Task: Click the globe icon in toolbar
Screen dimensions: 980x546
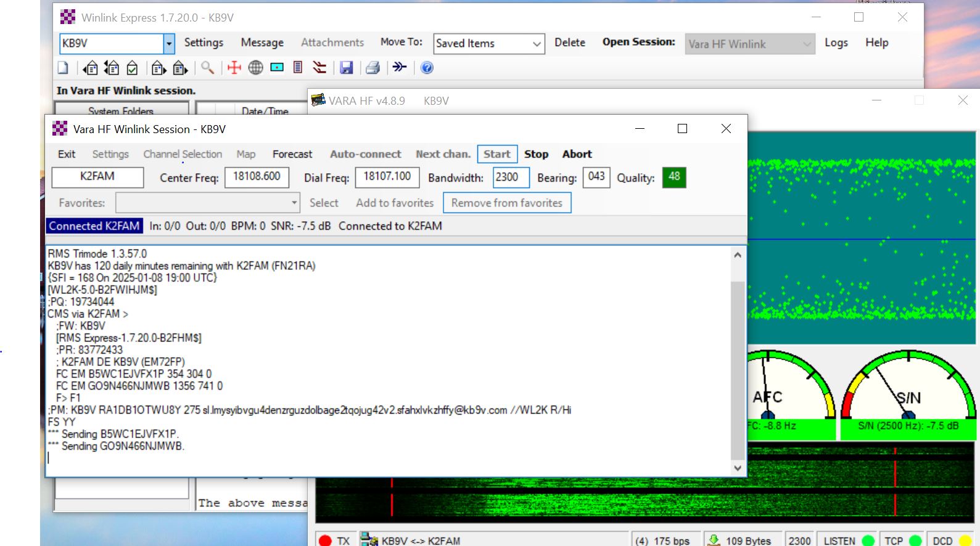Action: coord(255,68)
